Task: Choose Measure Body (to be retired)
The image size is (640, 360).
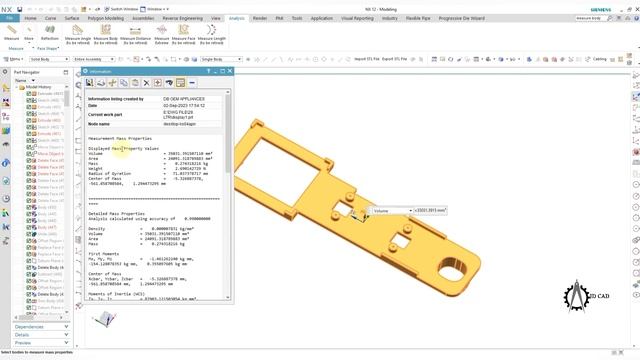Action: [x=106, y=34]
